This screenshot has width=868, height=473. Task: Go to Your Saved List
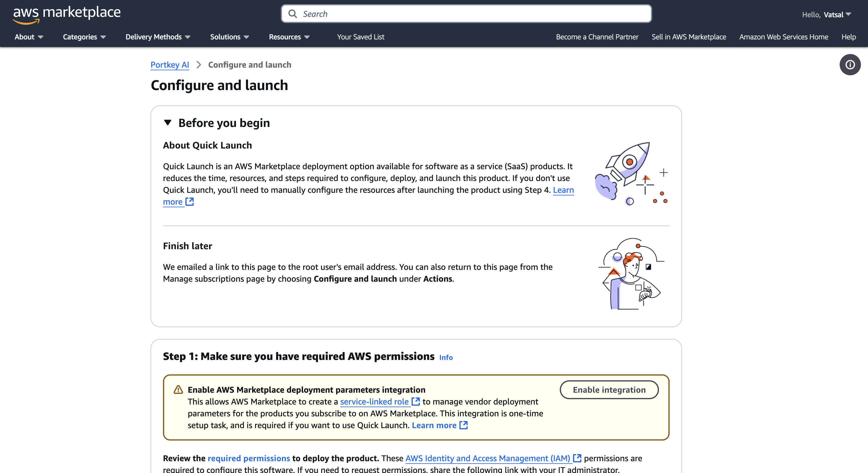[360, 37]
